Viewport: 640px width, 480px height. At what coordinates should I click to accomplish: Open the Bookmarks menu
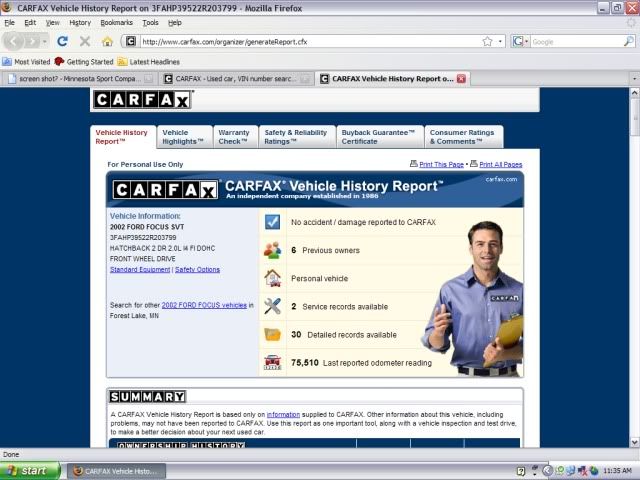(x=117, y=23)
